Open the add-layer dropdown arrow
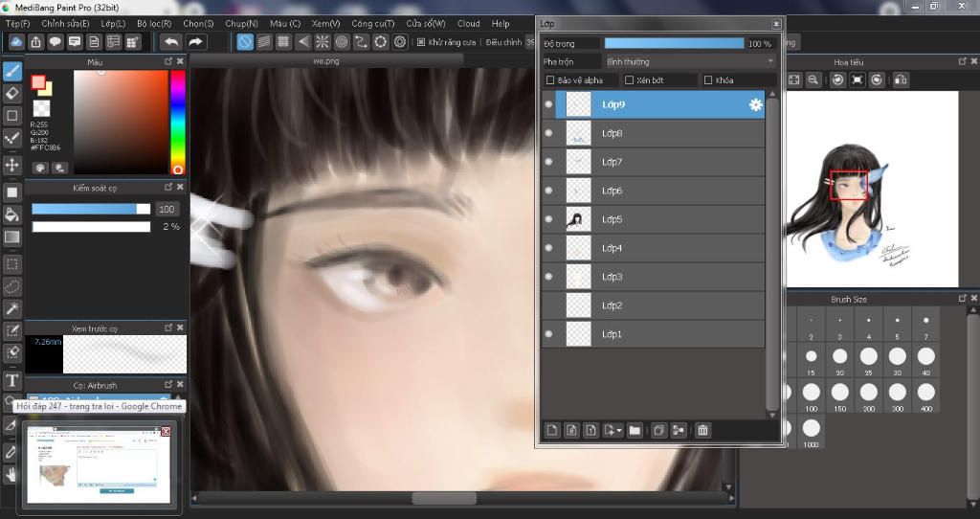Image resolution: width=980 pixels, height=519 pixels. coord(619,430)
